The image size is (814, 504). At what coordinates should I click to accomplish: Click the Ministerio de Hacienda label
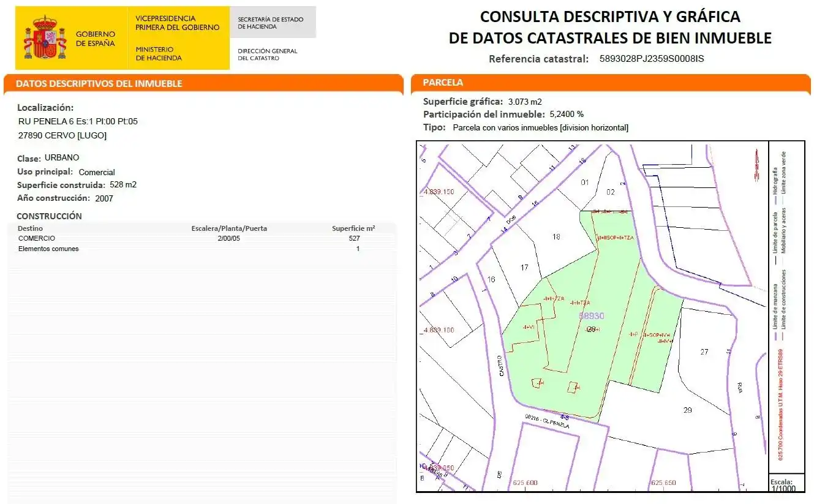[159, 54]
